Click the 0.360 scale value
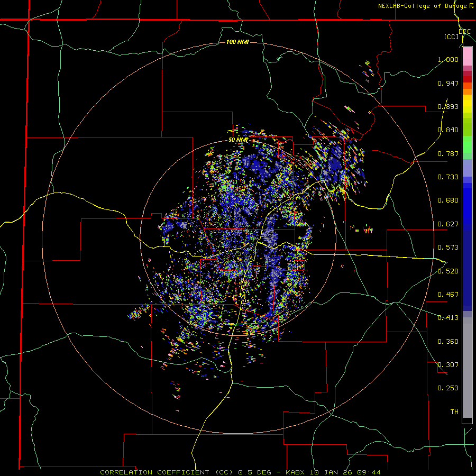476x476 pixels. 448,342
